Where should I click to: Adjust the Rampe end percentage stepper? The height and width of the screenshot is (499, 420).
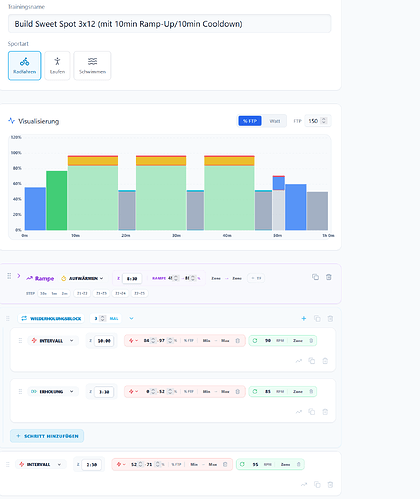[x=193, y=278]
